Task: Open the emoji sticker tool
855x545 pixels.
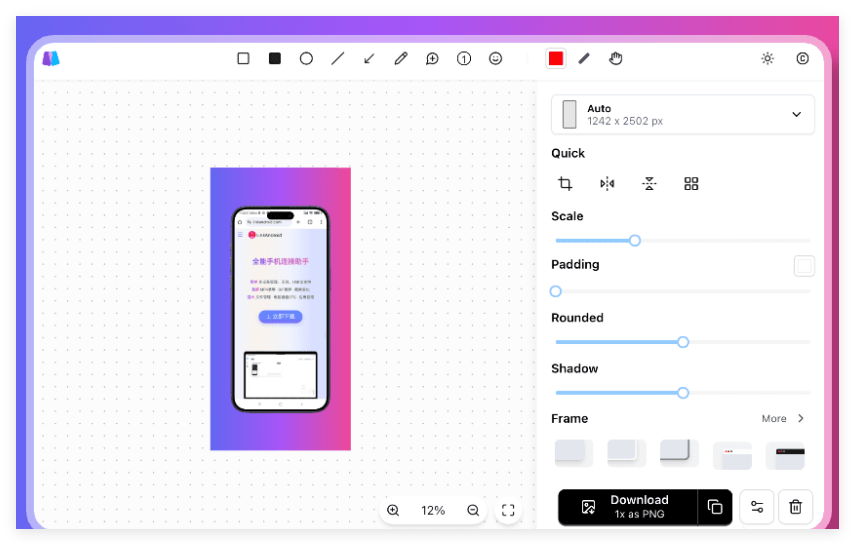Action: (x=495, y=58)
